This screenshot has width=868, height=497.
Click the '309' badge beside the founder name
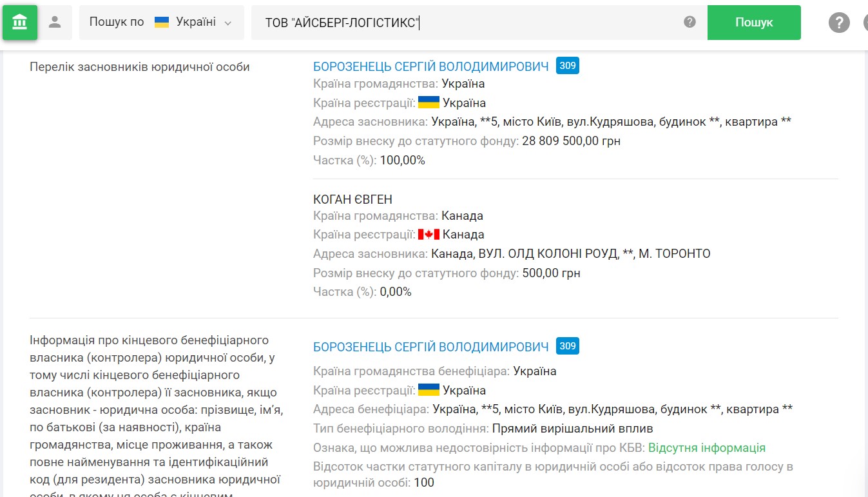click(x=567, y=66)
